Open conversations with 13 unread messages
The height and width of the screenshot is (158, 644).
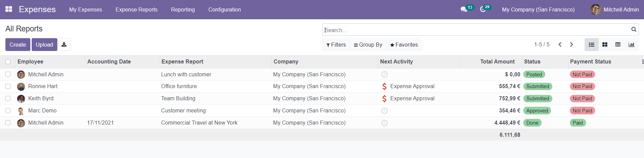(467, 9)
